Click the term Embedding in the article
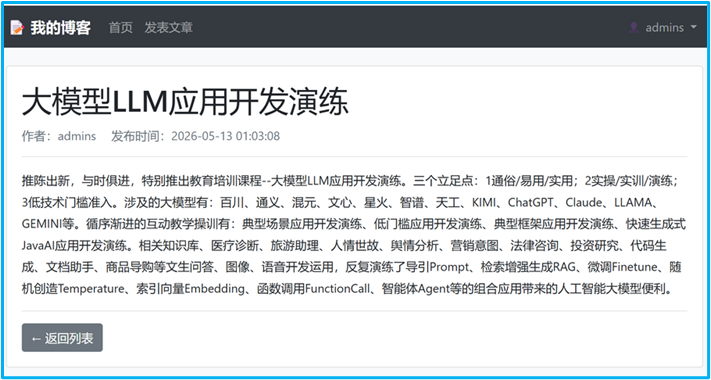Image resolution: width=711 pixels, height=380 pixels. 214,288
